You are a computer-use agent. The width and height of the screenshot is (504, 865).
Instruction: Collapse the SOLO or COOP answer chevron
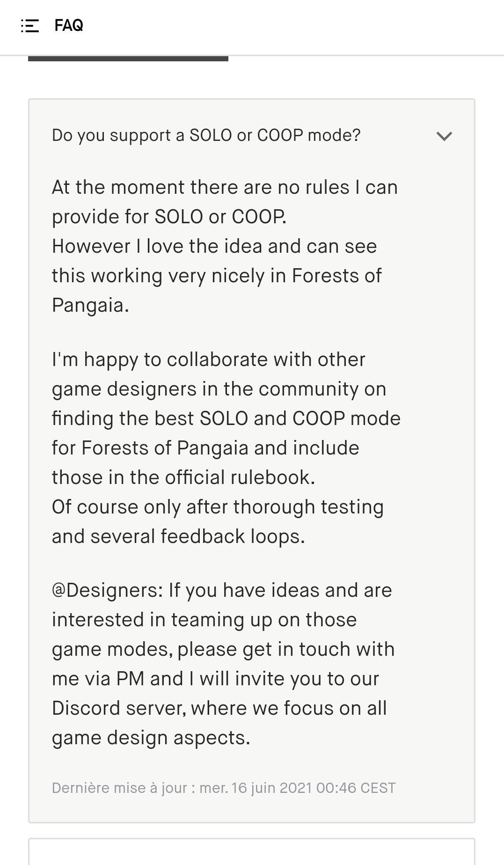tap(444, 136)
